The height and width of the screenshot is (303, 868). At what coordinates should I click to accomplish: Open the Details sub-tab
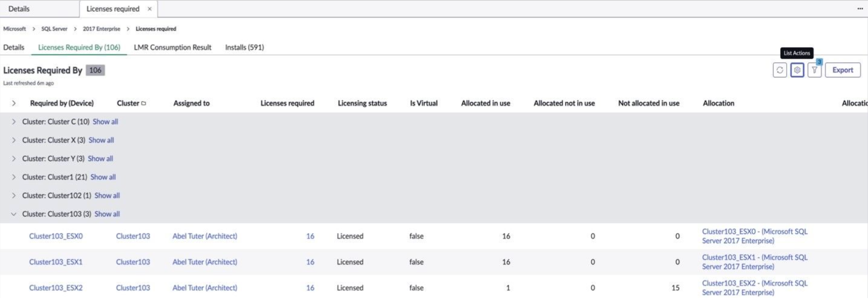pos(14,47)
